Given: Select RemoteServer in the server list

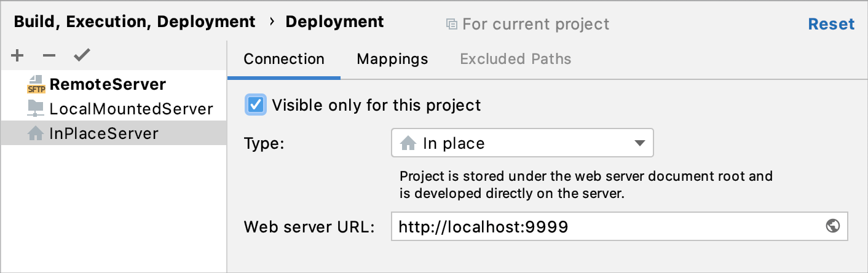Looking at the screenshot, I should click(x=108, y=84).
